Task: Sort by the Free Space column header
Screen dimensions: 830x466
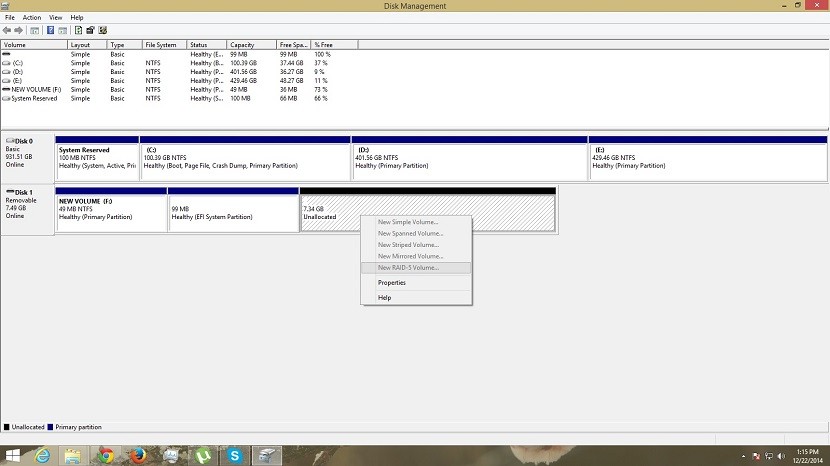Action: click(x=294, y=45)
